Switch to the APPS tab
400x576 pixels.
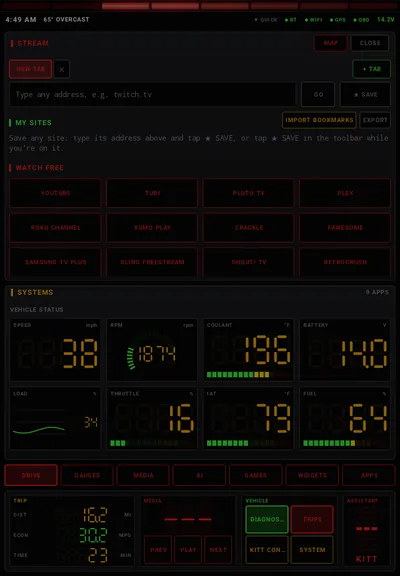click(x=369, y=475)
